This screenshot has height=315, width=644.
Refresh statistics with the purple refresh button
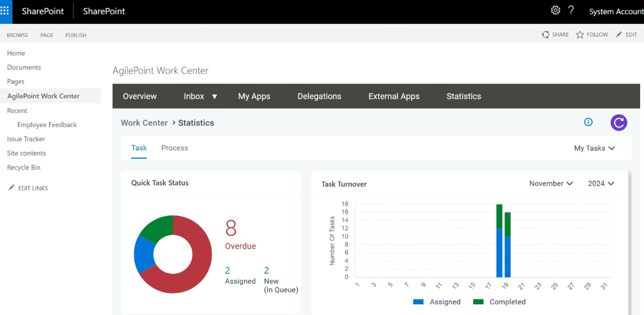click(619, 122)
